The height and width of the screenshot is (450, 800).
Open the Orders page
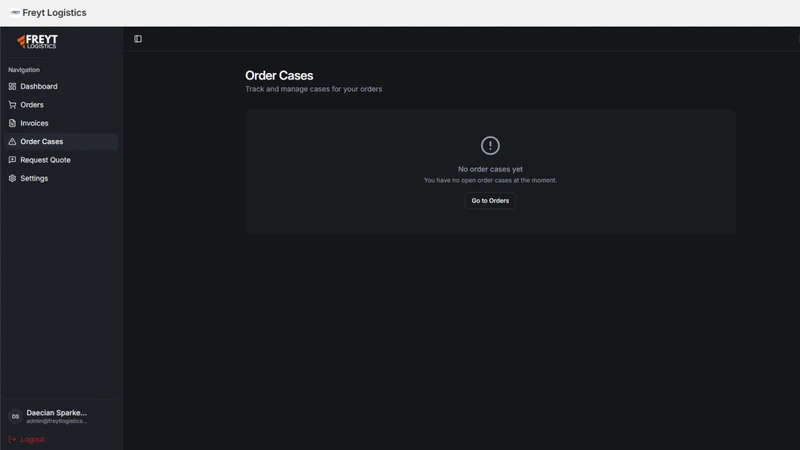point(61,105)
